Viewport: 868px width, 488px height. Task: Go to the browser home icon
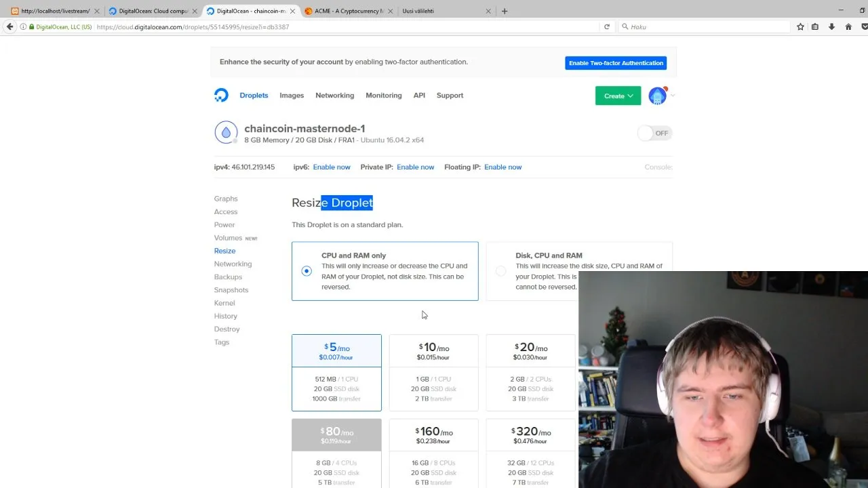pos(848,26)
